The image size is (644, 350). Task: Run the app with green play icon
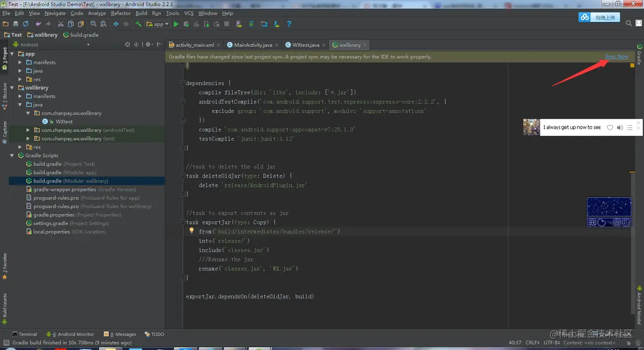176,24
